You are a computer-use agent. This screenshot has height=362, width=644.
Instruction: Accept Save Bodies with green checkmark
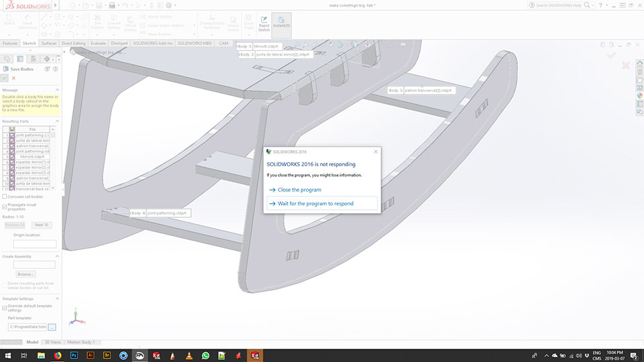[x=5, y=78]
